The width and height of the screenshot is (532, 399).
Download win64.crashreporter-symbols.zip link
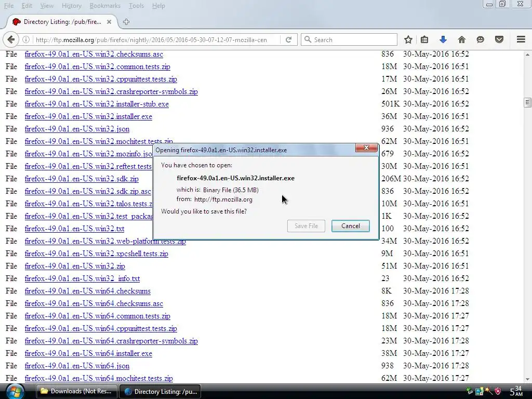tap(111, 341)
